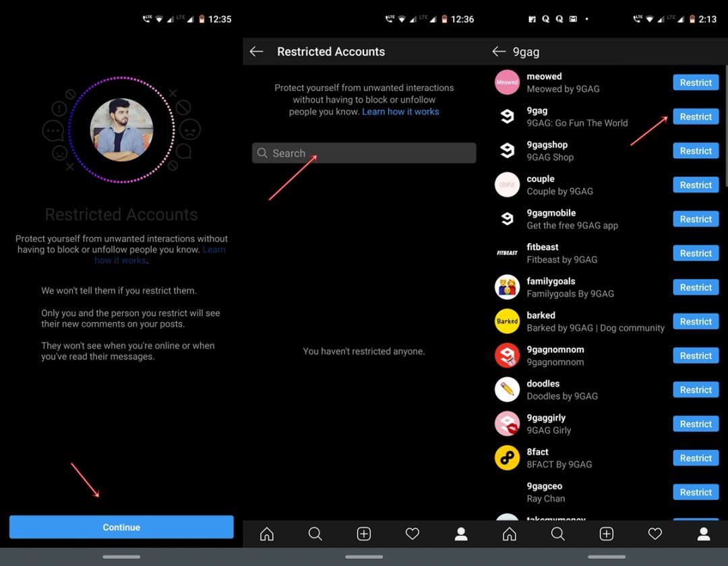Restrict the 9gagceo account
Viewport: 728px width, 566px height.
tap(696, 493)
